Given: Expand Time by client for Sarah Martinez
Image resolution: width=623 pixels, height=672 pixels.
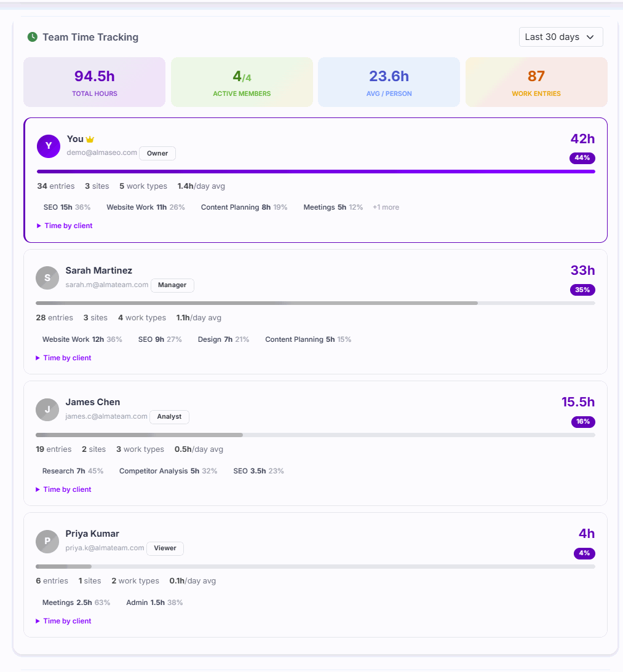Looking at the screenshot, I should coord(63,358).
